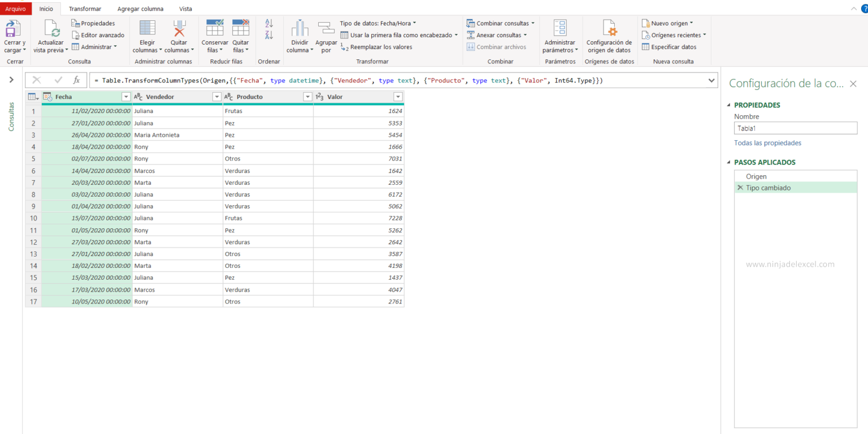Click the Nombre field containing Tabla1
Screen dimensions: 868x434
795,128
